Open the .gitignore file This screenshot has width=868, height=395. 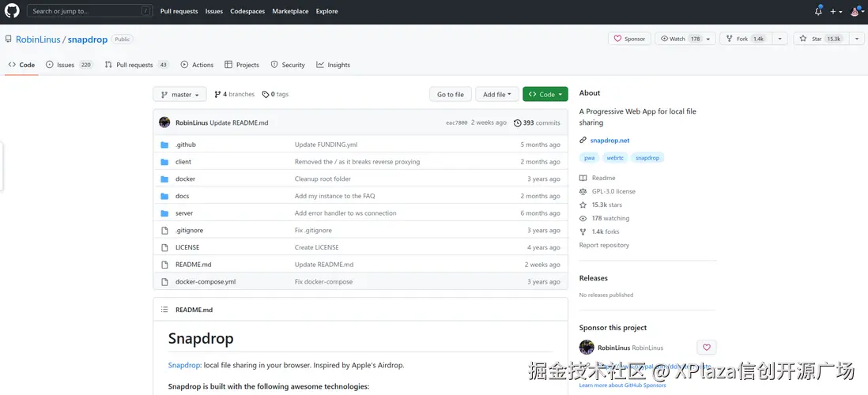coord(189,230)
